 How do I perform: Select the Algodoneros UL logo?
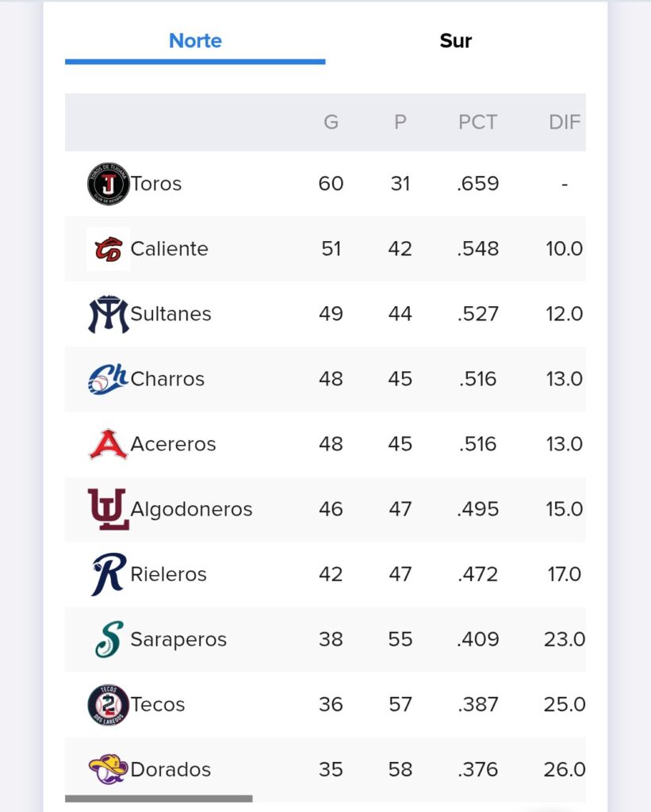pos(109,509)
